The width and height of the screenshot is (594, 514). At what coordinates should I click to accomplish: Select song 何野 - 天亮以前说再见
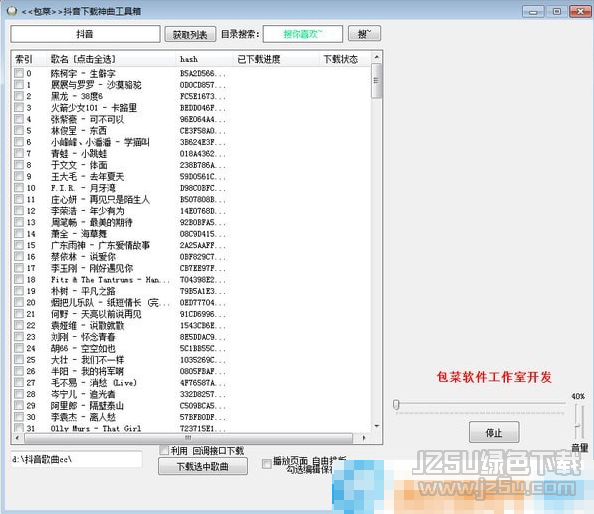(96, 314)
